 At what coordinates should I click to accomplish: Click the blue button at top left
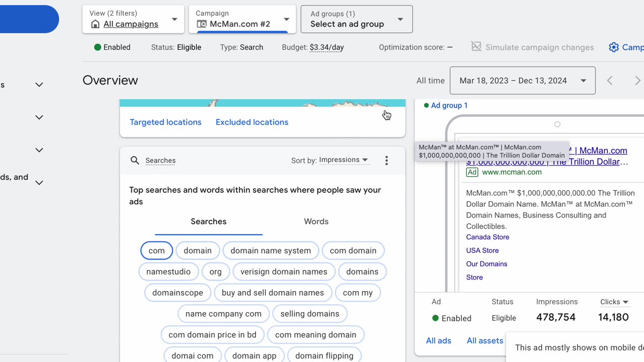tap(29, 19)
